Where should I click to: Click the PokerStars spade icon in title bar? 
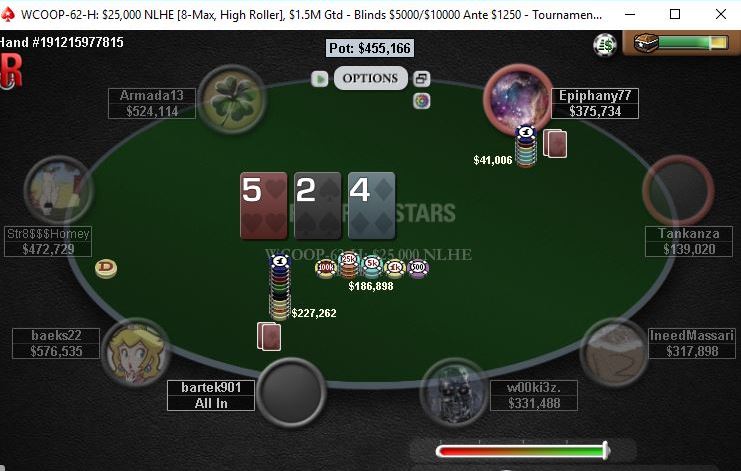[8, 15]
